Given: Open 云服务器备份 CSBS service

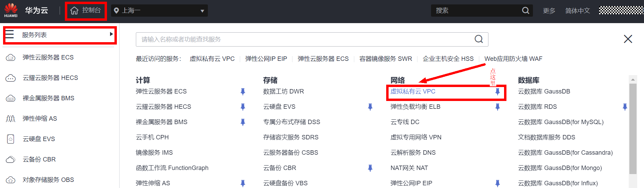Looking at the screenshot, I should [291, 153].
